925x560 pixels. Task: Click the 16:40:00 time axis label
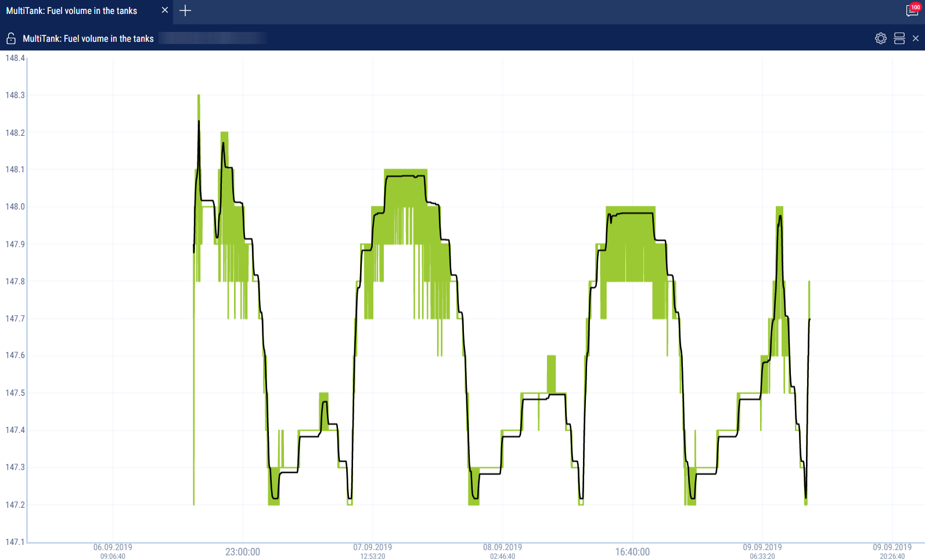click(x=632, y=552)
